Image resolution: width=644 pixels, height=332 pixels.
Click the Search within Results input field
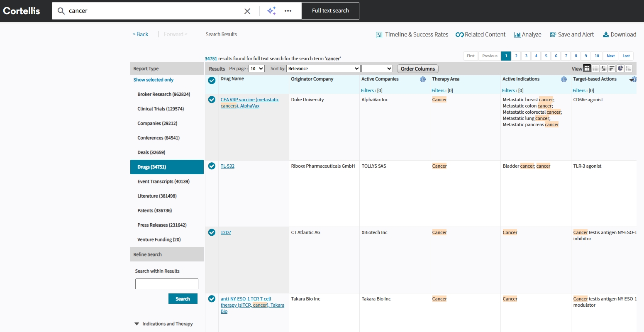(167, 284)
